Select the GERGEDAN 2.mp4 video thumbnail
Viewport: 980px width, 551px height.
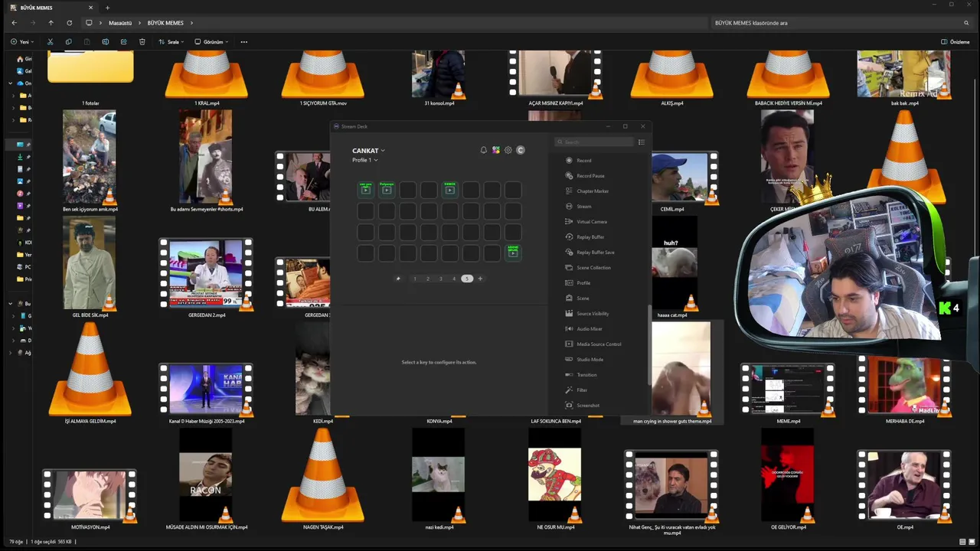click(206, 272)
